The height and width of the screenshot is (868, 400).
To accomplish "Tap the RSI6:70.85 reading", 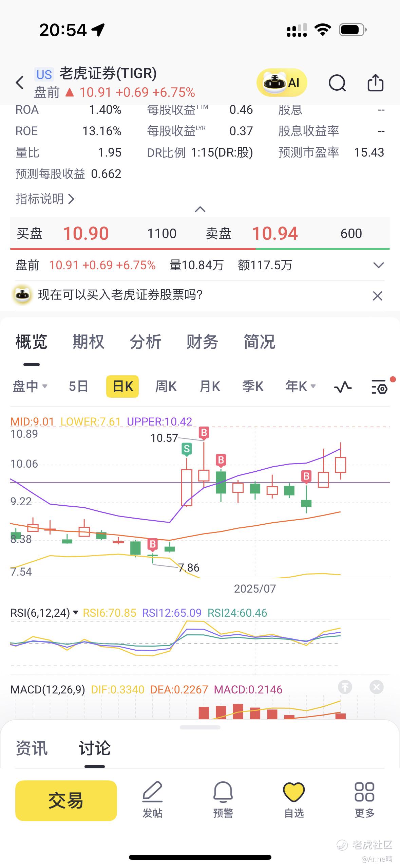I will [x=110, y=613].
